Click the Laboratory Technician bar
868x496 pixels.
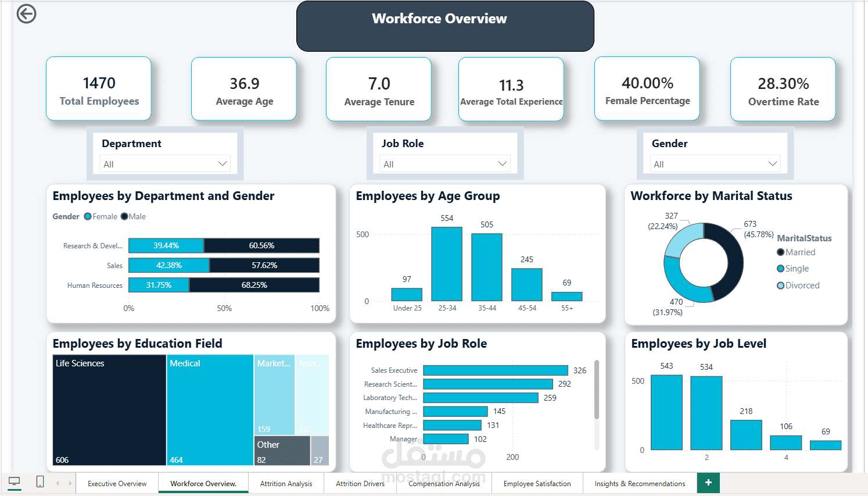coord(481,398)
